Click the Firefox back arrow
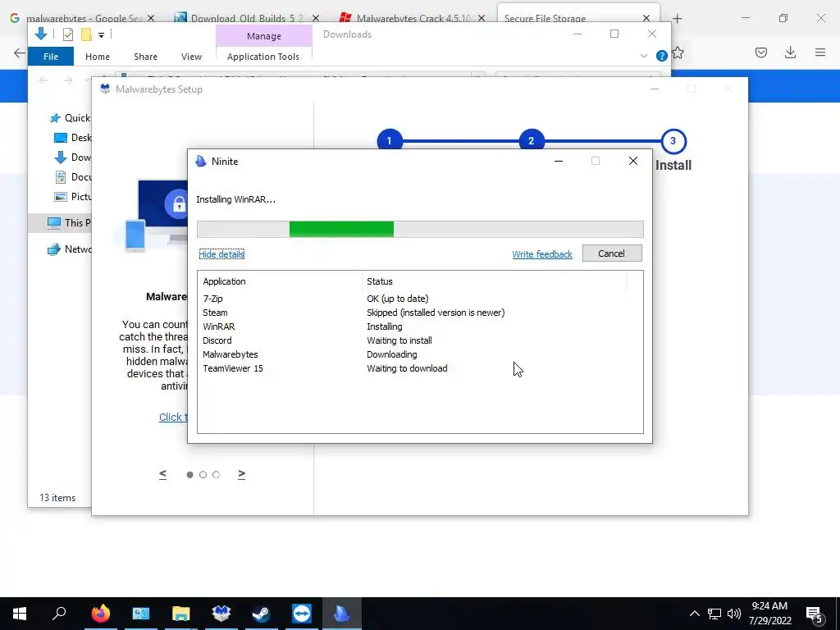840x630 pixels. coord(20,52)
